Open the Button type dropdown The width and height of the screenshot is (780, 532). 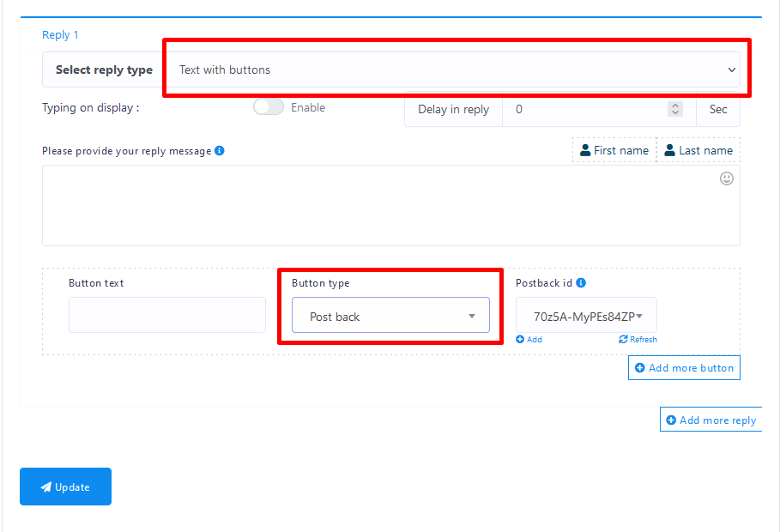coord(390,317)
